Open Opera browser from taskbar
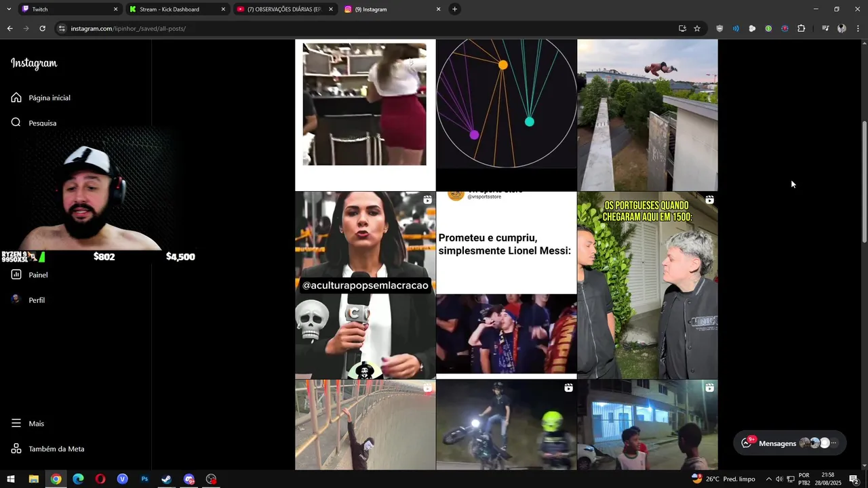 point(100,479)
